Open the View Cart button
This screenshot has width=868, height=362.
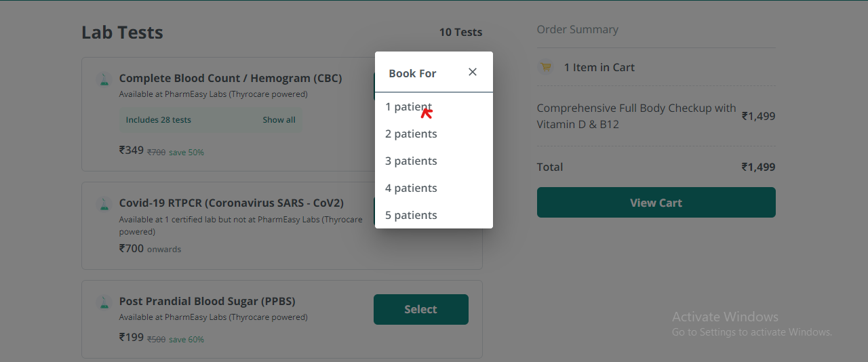coord(656,203)
